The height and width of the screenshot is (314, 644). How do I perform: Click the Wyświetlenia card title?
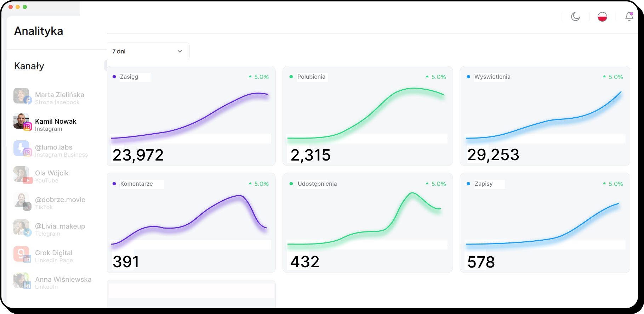(x=492, y=77)
